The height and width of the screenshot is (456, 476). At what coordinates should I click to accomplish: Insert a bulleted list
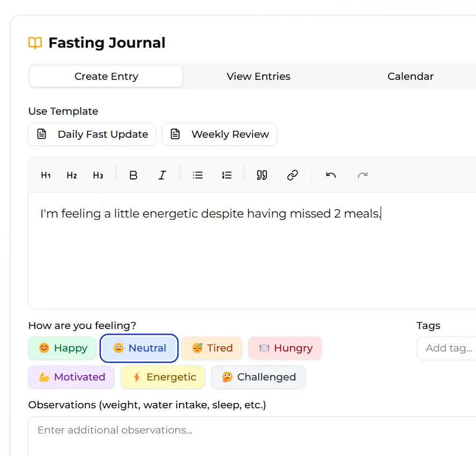198,175
